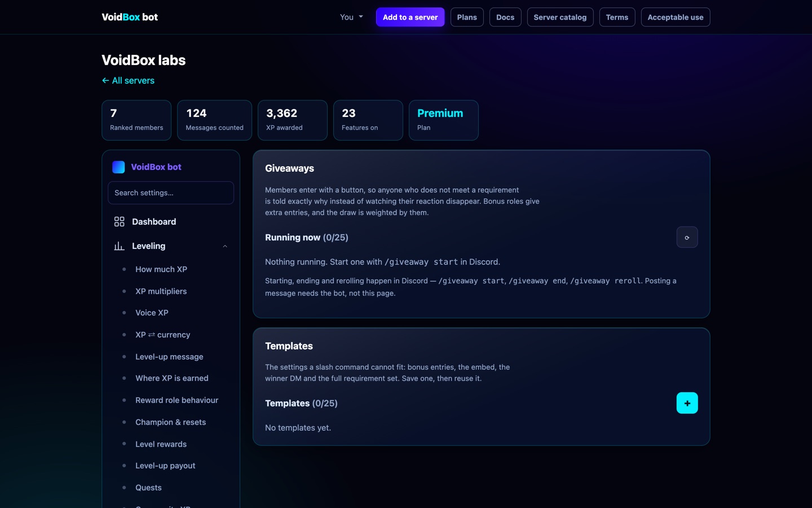This screenshot has width=812, height=508.
Task: Select Level-up message setting
Action: point(169,357)
